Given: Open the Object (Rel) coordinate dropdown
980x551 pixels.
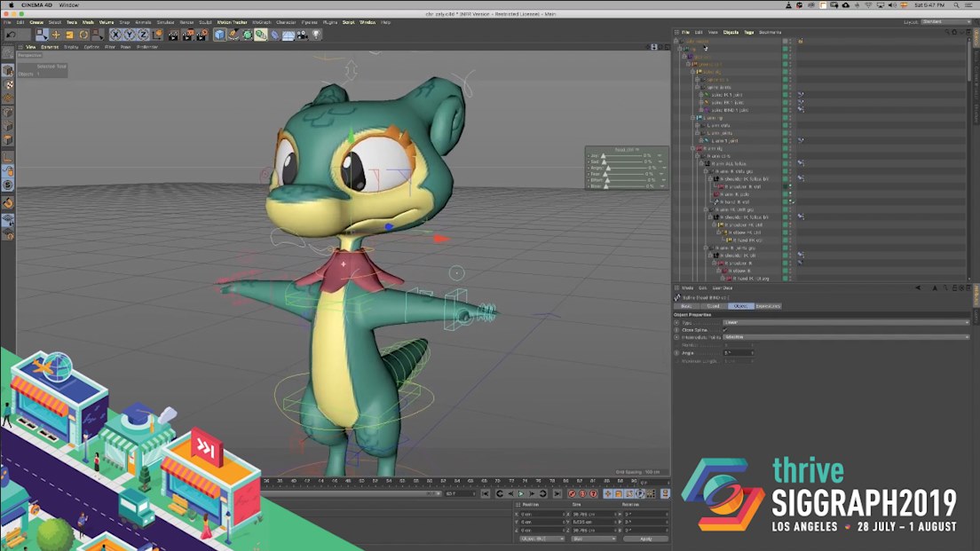Looking at the screenshot, I should coord(541,539).
